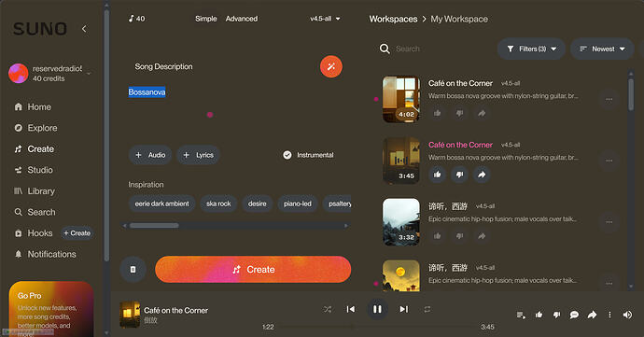Switch to Advanced mode tab
The image size is (644, 337).
click(x=242, y=19)
